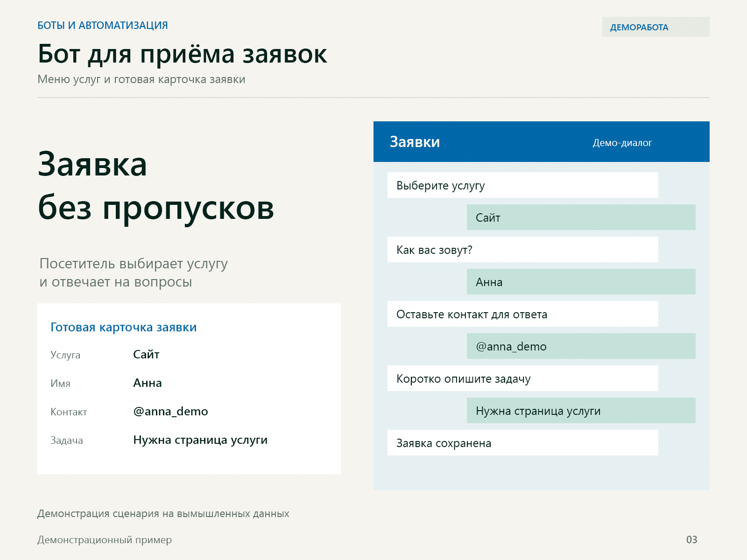Select the 'Сайт' reply bubble in chat
This screenshot has height=560, width=747.
tap(581, 217)
